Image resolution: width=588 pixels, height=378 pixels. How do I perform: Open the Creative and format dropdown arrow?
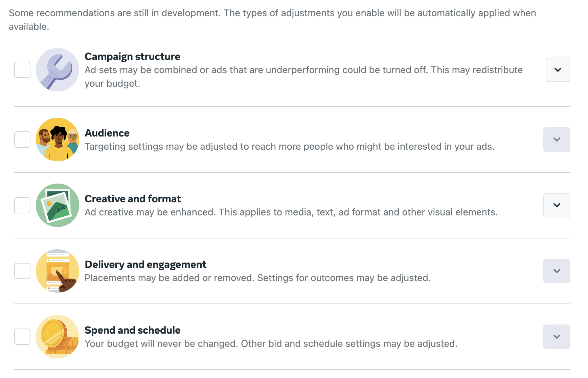tap(557, 205)
